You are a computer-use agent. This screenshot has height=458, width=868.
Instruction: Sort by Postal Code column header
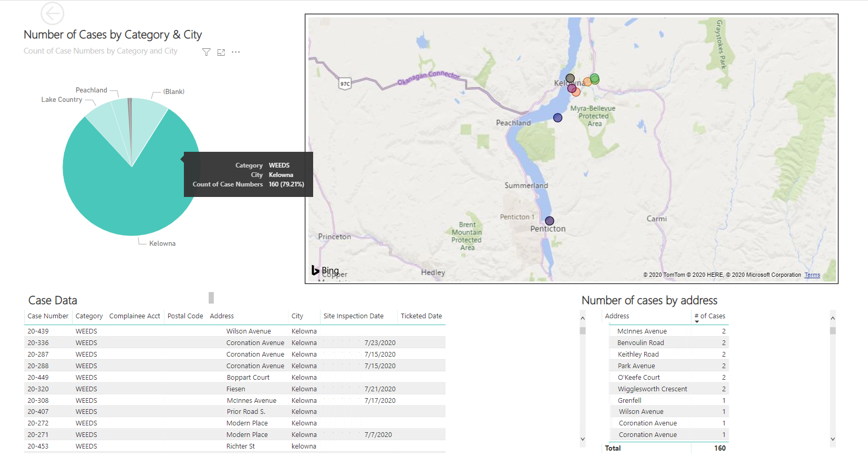185,316
